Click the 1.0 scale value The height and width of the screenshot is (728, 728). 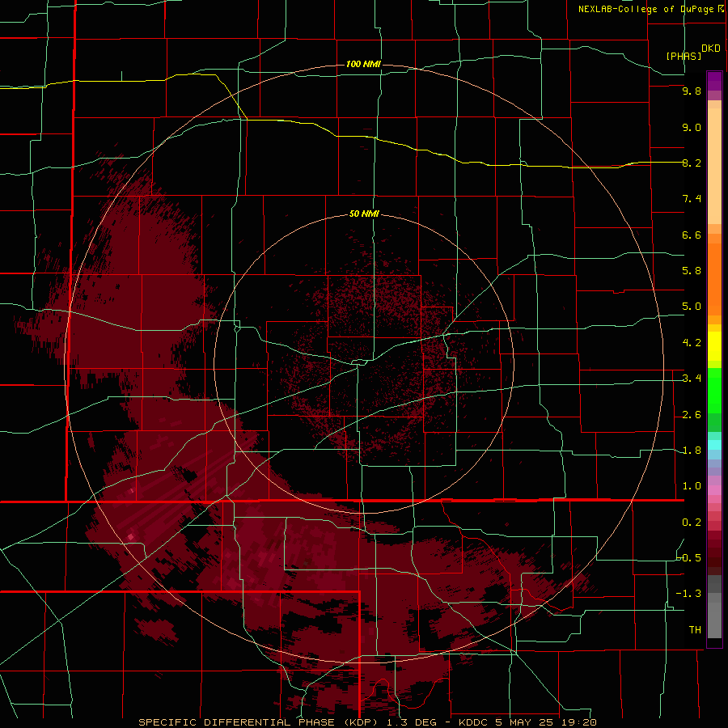point(692,486)
